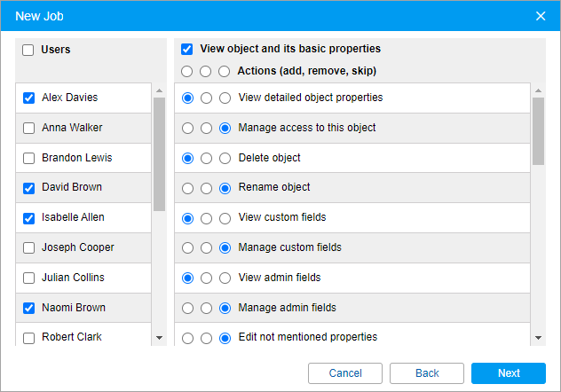This screenshot has height=392, width=561.
Task: Choose add radio for Manage access to this object
Action: (187, 128)
